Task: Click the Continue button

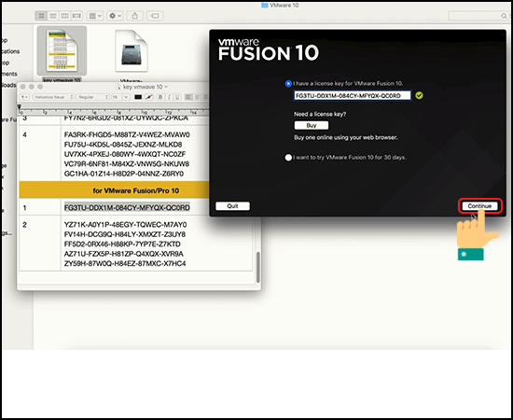Action: click(x=479, y=206)
